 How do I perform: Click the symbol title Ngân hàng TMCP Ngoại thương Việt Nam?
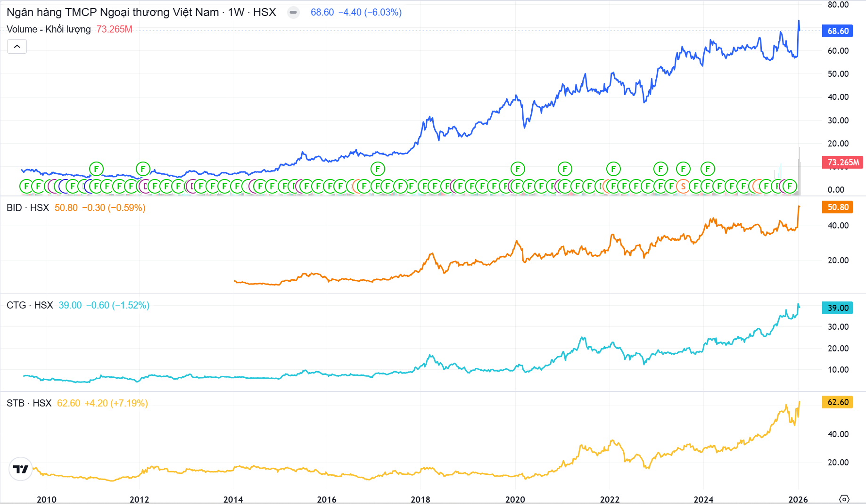pyautogui.click(x=113, y=12)
